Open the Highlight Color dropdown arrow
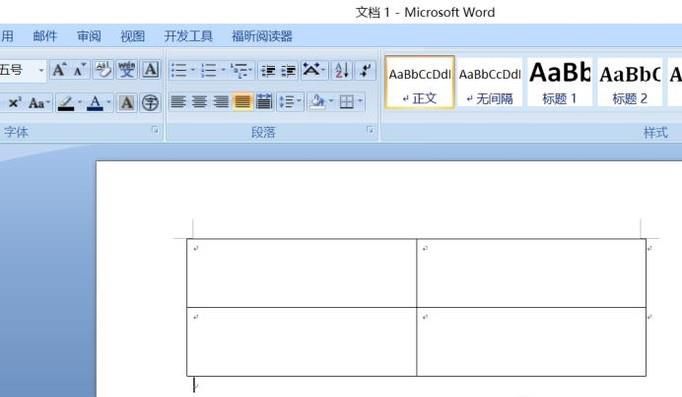This screenshot has height=397, width=682. tap(80, 103)
